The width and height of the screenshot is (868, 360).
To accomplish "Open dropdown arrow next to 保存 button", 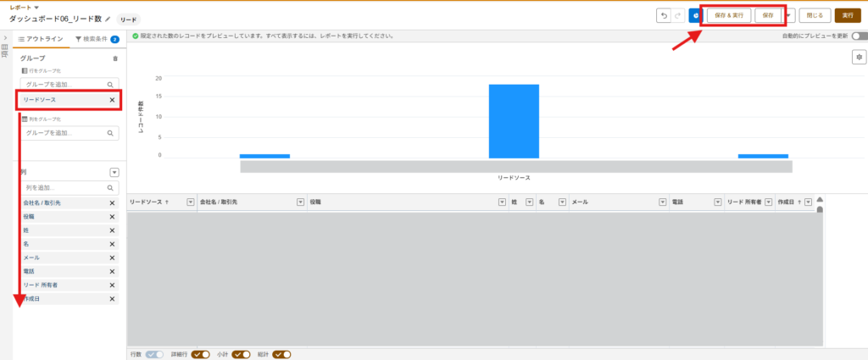I will (x=790, y=15).
